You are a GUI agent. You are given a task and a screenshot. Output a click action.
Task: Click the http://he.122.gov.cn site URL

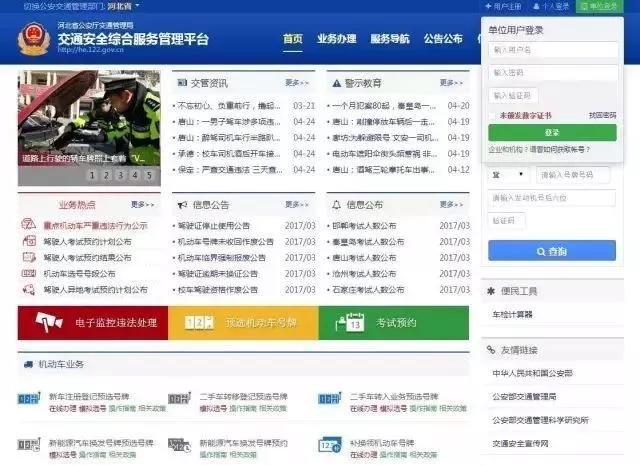click(x=90, y=49)
